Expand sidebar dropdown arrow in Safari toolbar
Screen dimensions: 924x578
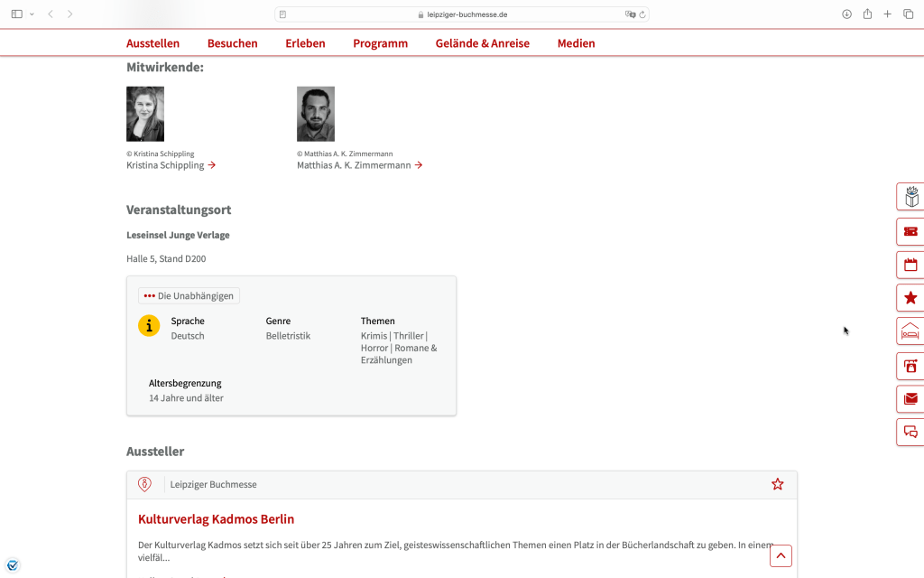pyautogui.click(x=32, y=14)
